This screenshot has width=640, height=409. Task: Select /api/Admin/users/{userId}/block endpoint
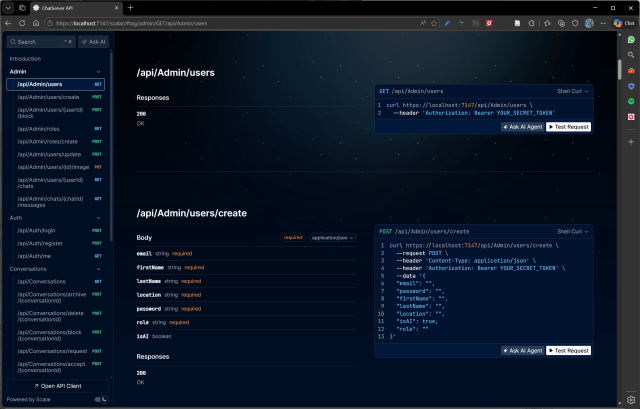pos(56,113)
